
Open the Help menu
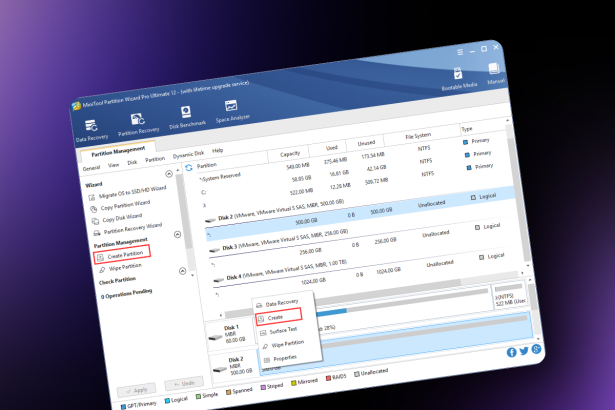(218, 150)
